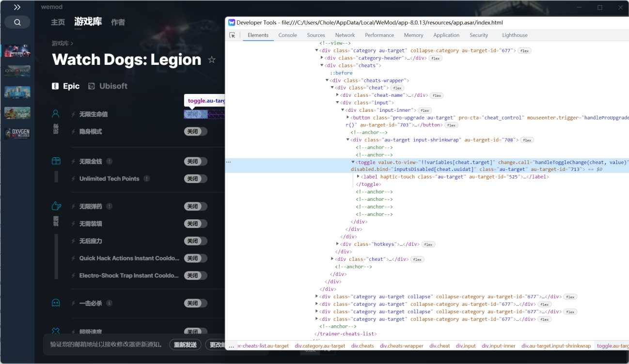Screen dimensions: 629x364
Task: Open the WeMod search button
Action: point(17,22)
